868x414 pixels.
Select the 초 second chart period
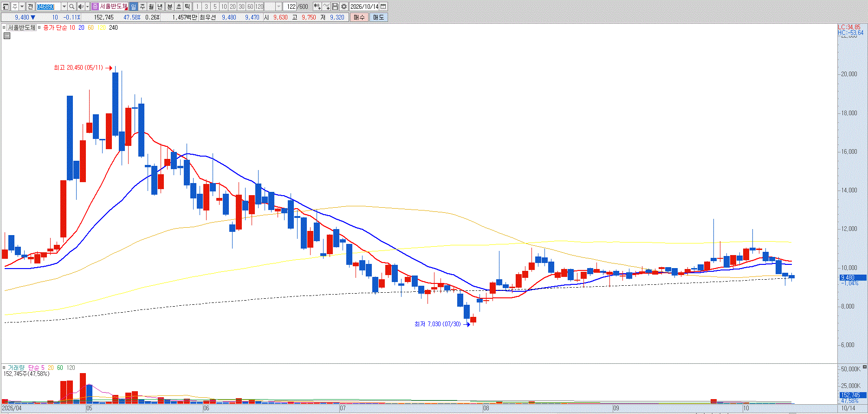pos(179,7)
